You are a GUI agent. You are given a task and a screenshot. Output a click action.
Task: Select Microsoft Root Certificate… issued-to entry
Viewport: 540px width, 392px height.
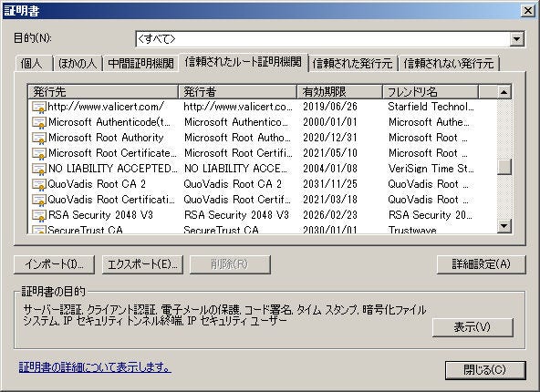pos(112,153)
